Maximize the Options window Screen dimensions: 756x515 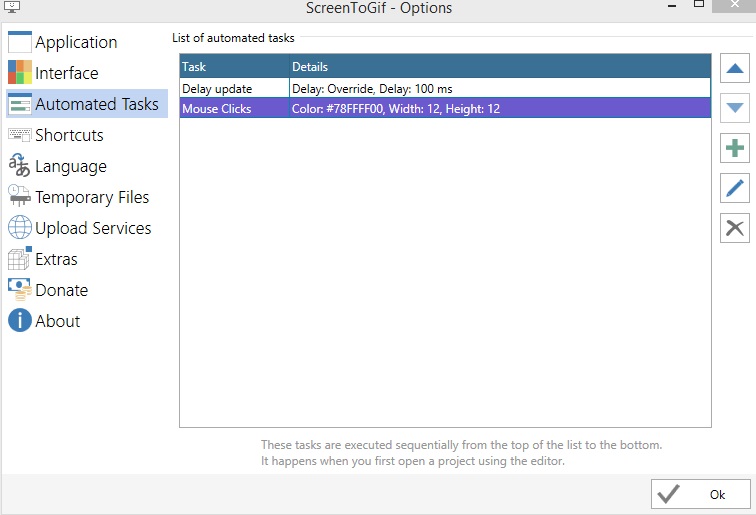click(x=699, y=5)
